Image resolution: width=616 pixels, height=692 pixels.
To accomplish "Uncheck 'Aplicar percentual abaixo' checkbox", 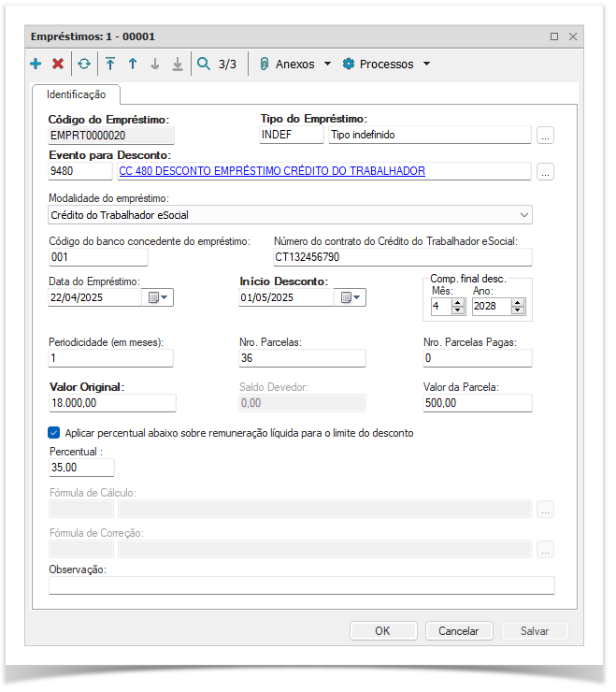I will click(x=54, y=433).
